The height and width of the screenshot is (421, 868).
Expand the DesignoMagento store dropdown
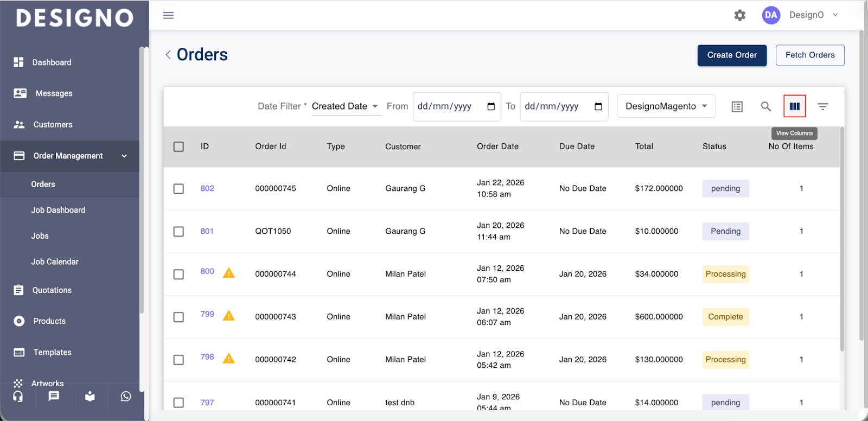pyautogui.click(x=666, y=106)
